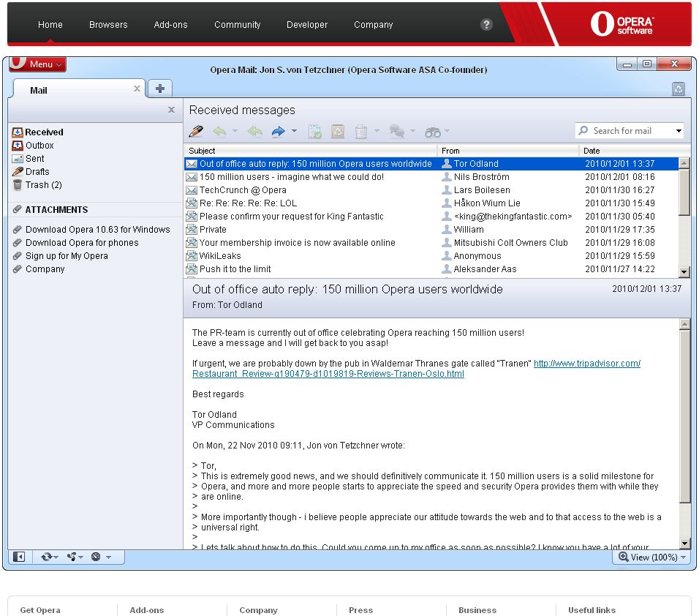This screenshot has width=699, height=616.
Task: Open the Home navigation menu
Action: tap(50, 25)
